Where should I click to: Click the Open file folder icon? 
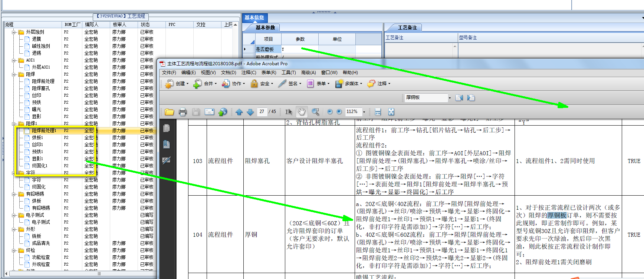(169, 112)
